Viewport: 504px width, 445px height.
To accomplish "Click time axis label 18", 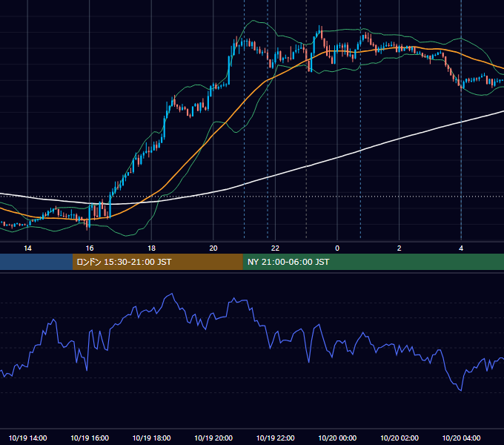I will [x=151, y=248].
